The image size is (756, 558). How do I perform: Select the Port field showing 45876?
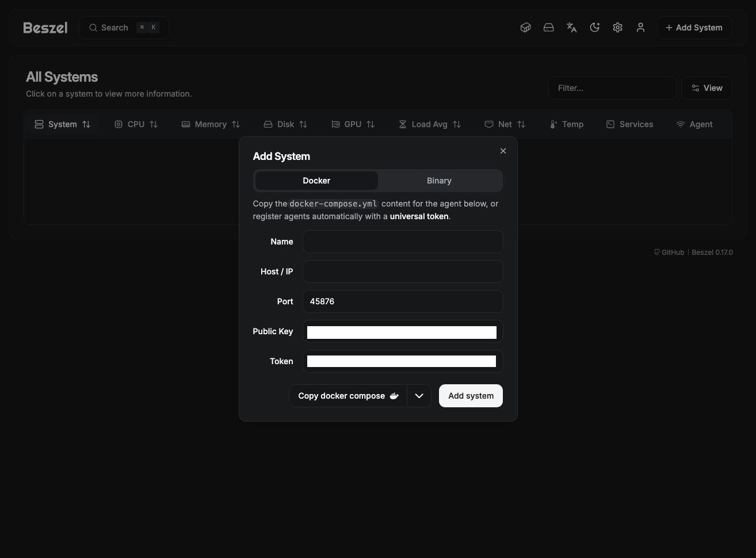[x=403, y=301]
